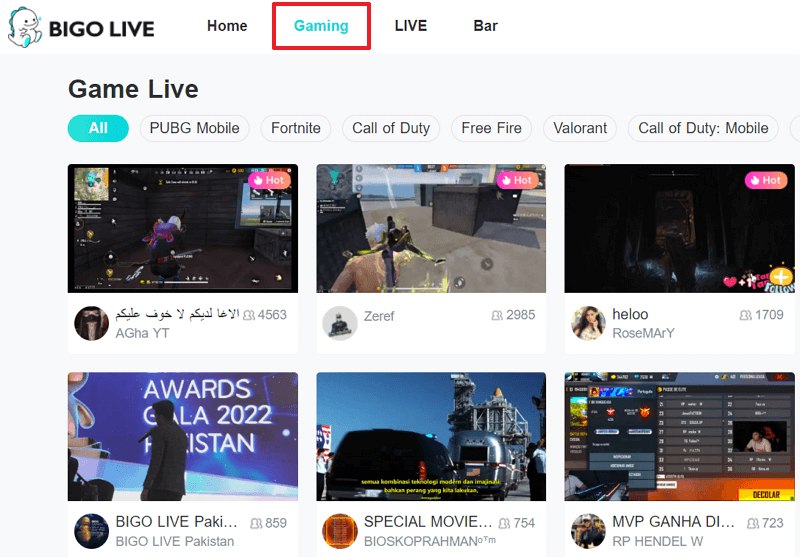
Task: Click the BIGO LIVE brand text
Action: pyautogui.click(x=102, y=29)
